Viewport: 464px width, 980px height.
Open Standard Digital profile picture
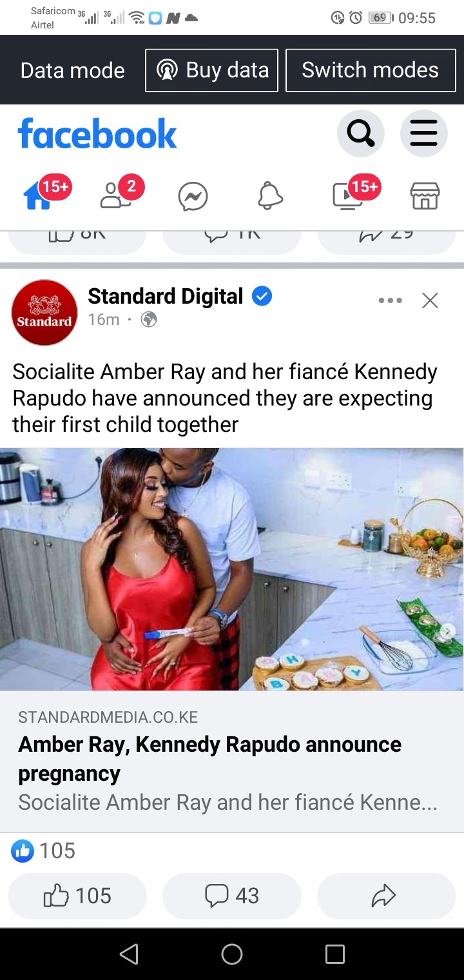coord(44,313)
